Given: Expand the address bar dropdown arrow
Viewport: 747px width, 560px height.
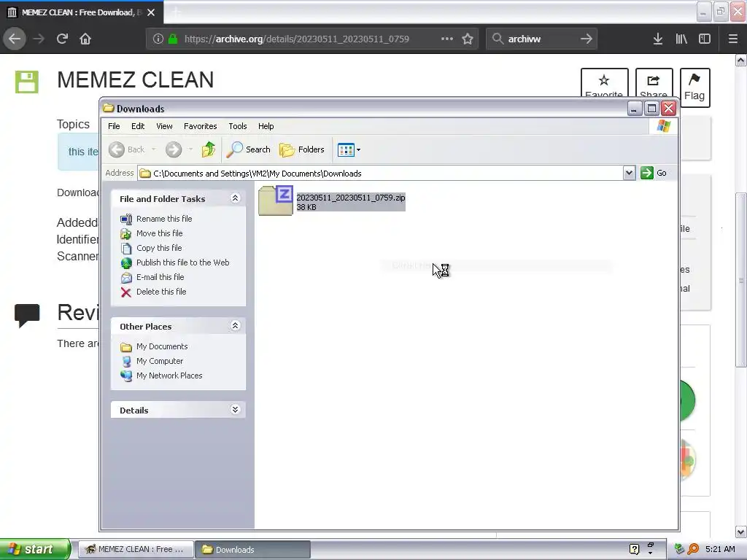Looking at the screenshot, I should pos(629,173).
